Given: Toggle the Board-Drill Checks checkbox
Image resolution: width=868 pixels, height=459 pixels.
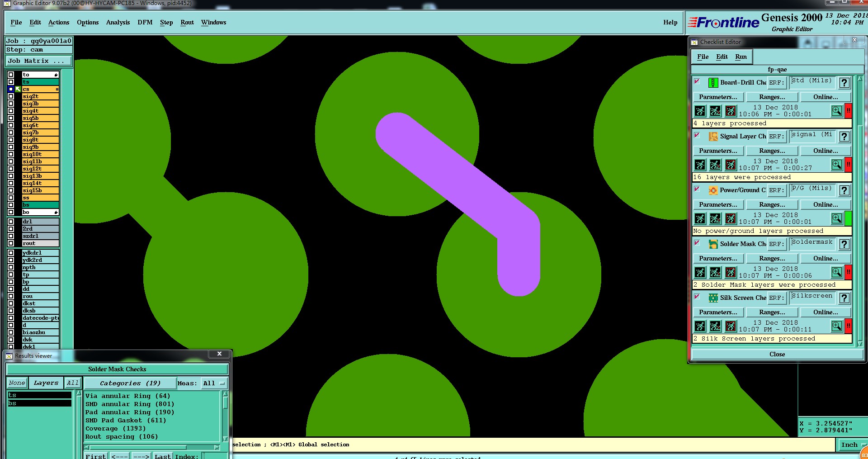Looking at the screenshot, I should tap(697, 81).
